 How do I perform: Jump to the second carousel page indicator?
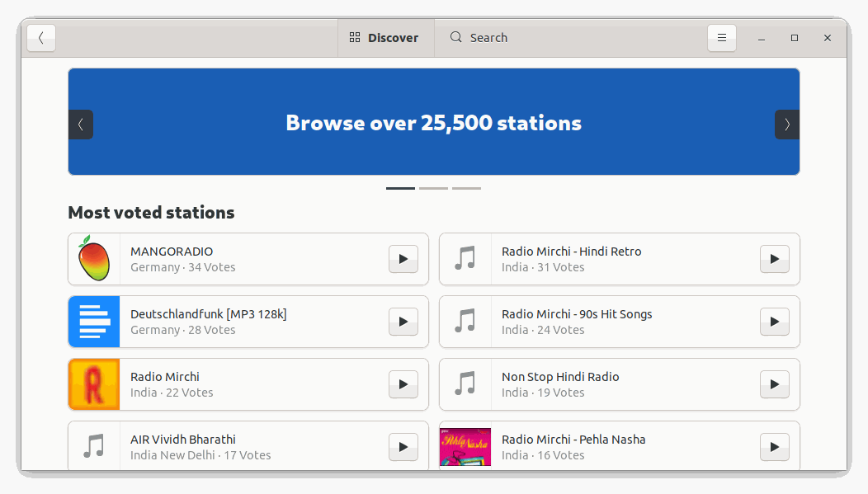pyautogui.click(x=433, y=189)
